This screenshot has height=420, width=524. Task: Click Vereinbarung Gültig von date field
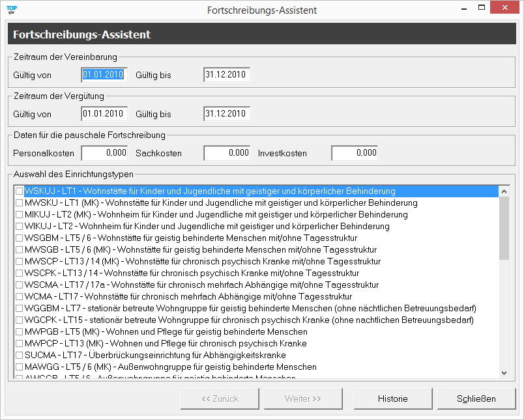point(104,75)
